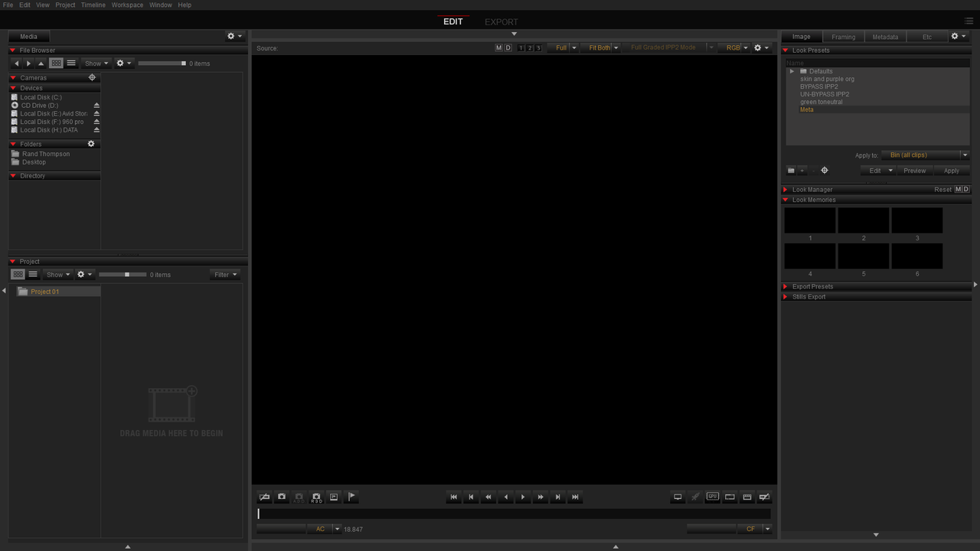Open the Fit Both zoom dropdown
Screen dimensions: 980x551
click(603, 47)
